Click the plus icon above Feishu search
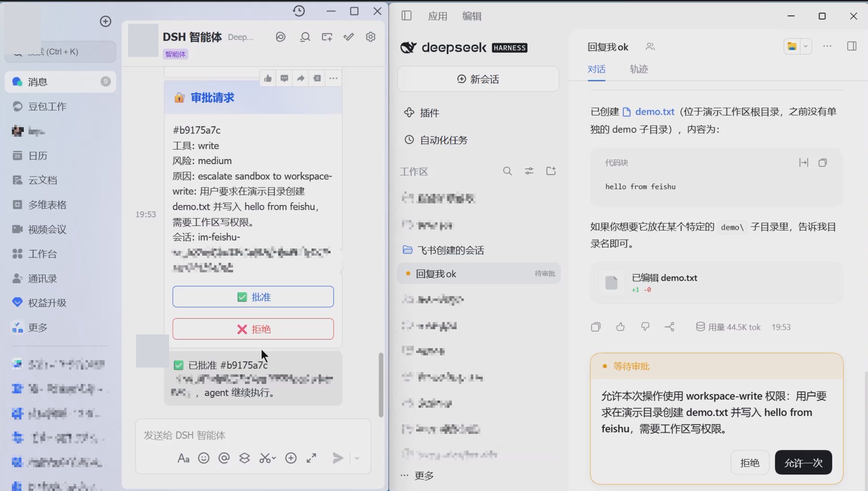The image size is (868, 491). tap(105, 21)
